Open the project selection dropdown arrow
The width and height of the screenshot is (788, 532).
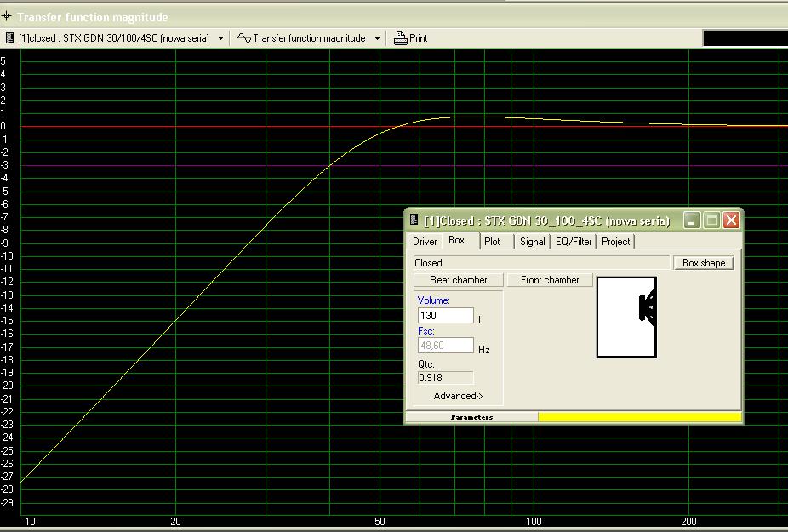(221, 38)
